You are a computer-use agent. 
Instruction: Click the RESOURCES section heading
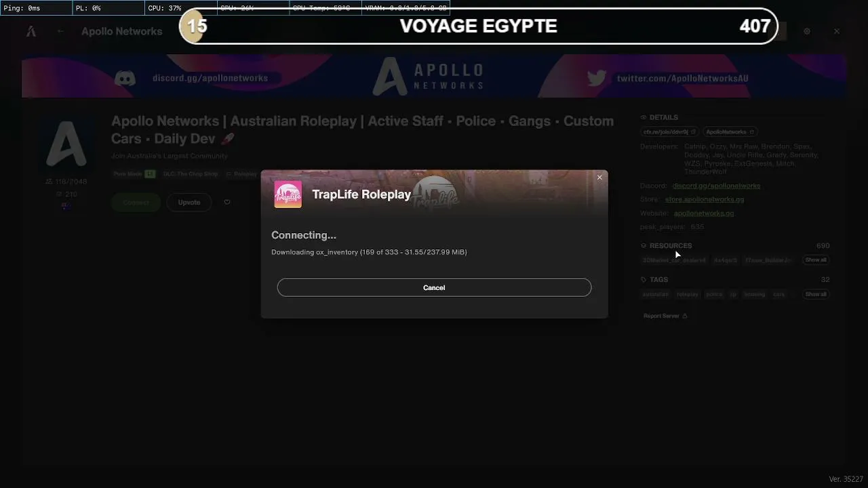click(x=671, y=245)
